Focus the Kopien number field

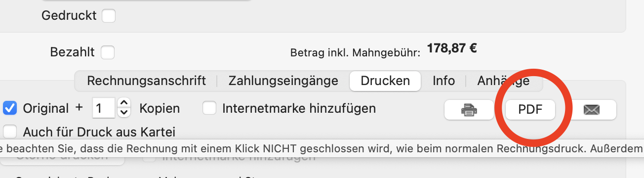[104, 108]
